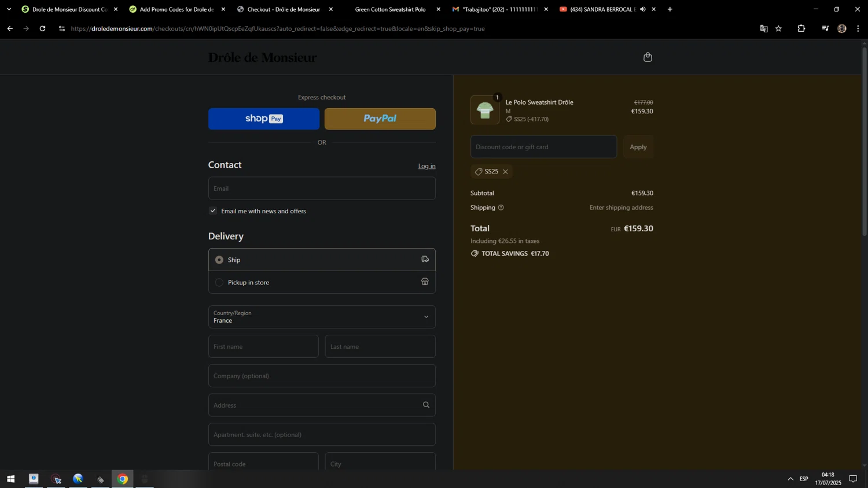Screen dimensions: 868x488
Task: Open Windows notification center icon
Action: pos(853,479)
